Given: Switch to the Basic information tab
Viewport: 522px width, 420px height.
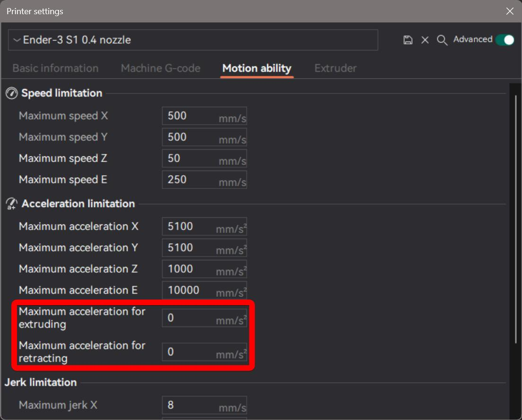Looking at the screenshot, I should 55,68.
